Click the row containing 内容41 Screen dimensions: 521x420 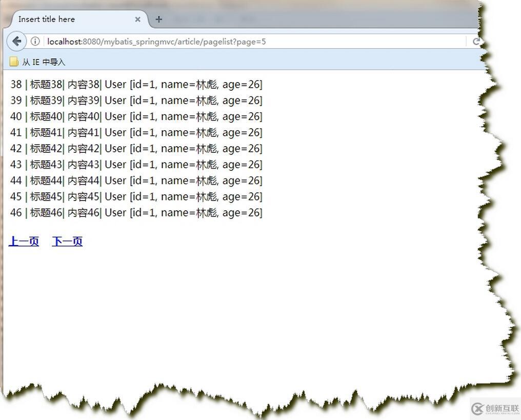click(136, 132)
